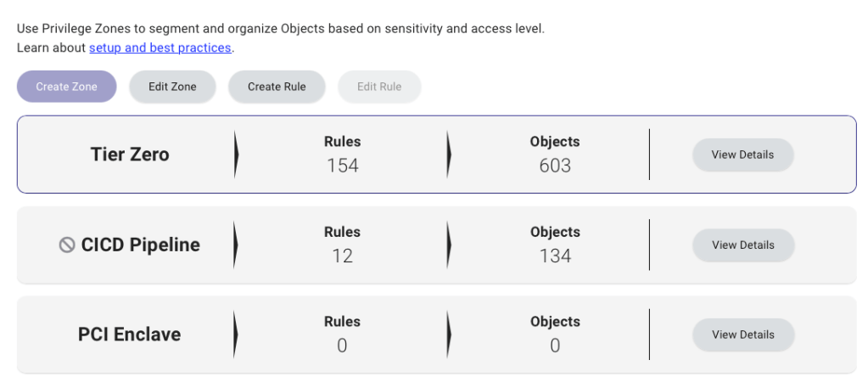The height and width of the screenshot is (388, 868).
Task: Click the arrow divider after Tier Zero name
Action: 236,155
